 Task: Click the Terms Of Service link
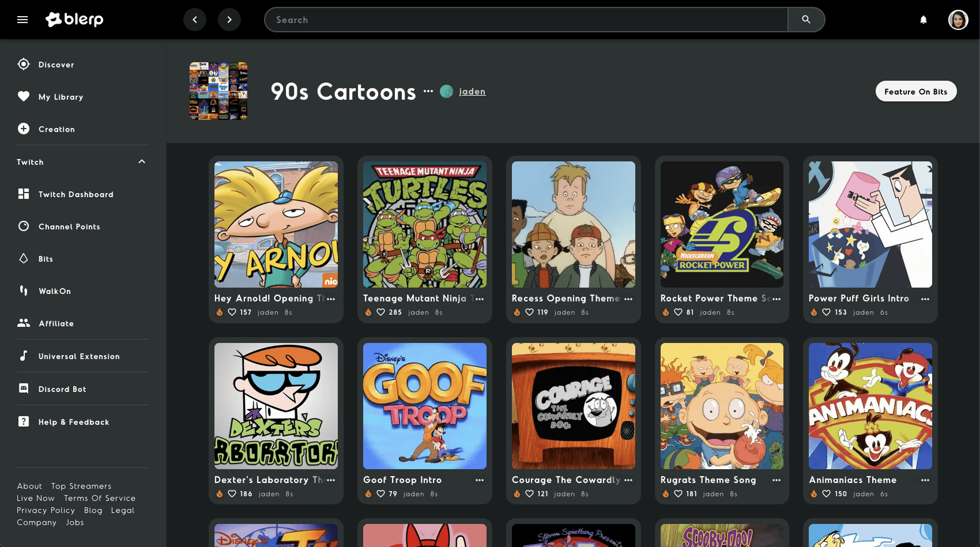coord(100,498)
